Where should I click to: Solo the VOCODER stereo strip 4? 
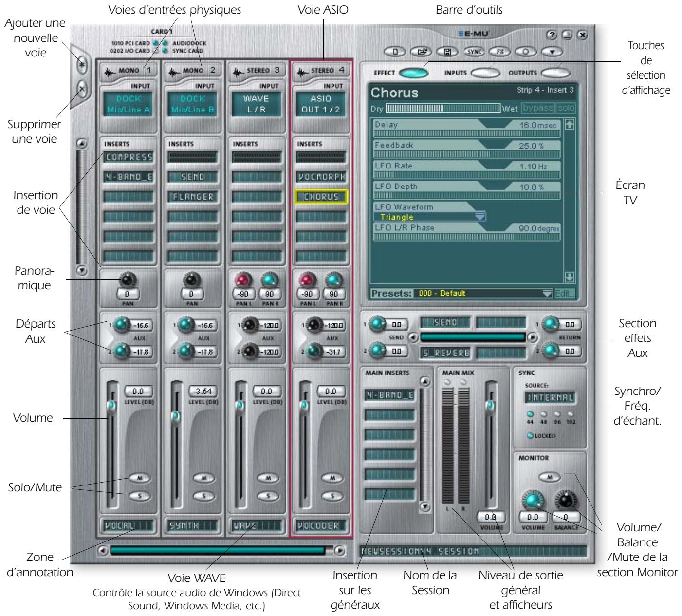pos(333,496)
